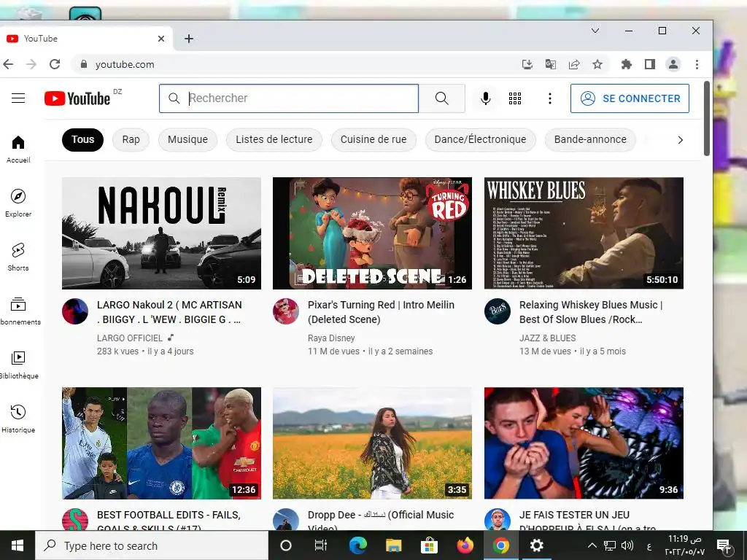Screen dimensions: 747x560
Task: Open Shorts in the sidebar
Action: (x=18, y=257)
